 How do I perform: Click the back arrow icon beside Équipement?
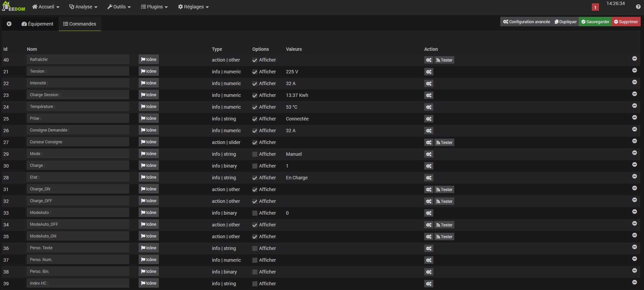click(x=9, y=24)
